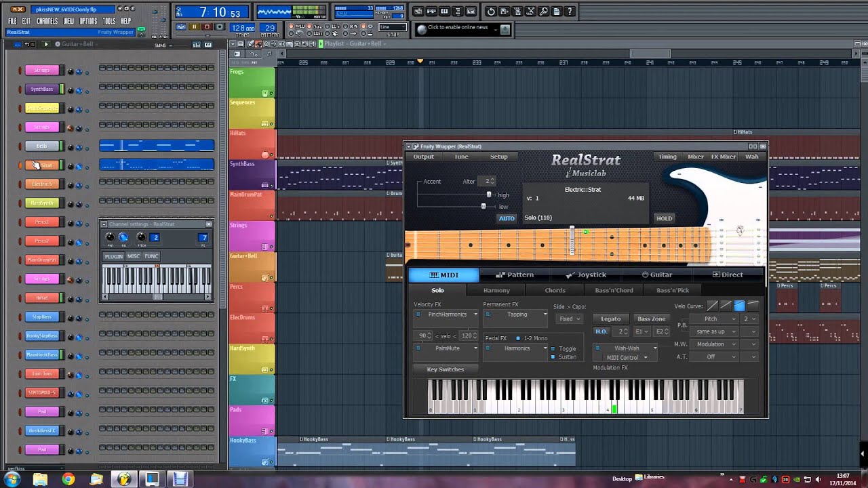Screen dimensions: 868x488
Task: Switch to the Direct mode tab
Action: tap(728, 274)
